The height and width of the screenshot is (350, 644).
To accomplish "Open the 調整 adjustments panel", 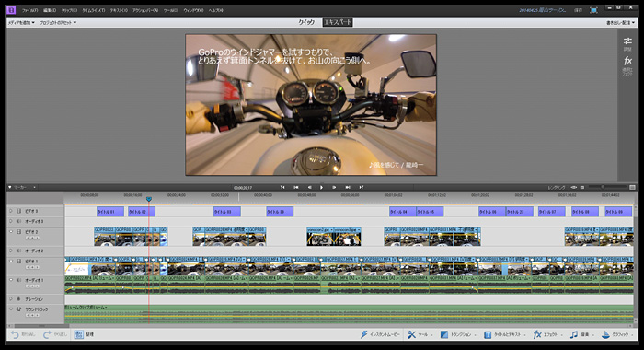I will tap(627, 43).
